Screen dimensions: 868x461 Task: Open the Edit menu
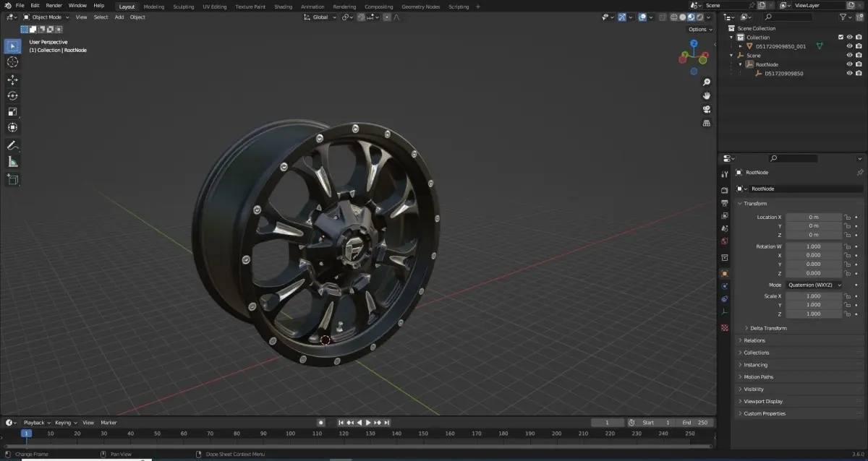(35, 6)
